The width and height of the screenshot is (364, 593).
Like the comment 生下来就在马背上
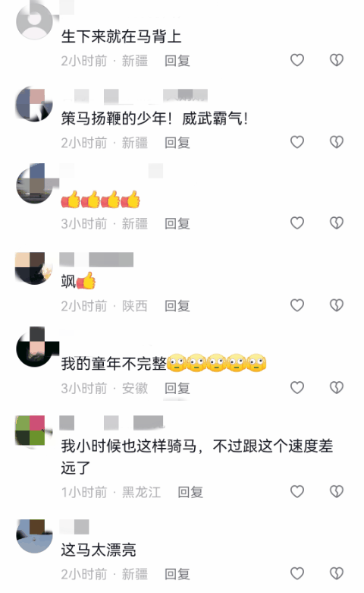pos(297,60)
